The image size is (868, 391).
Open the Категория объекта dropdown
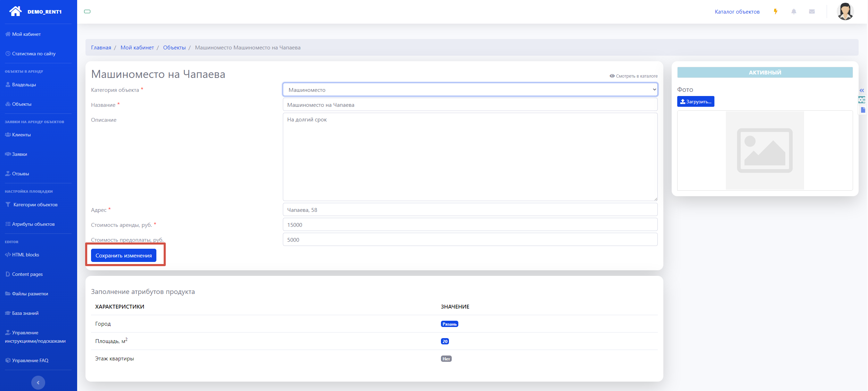tap(470, 90)
